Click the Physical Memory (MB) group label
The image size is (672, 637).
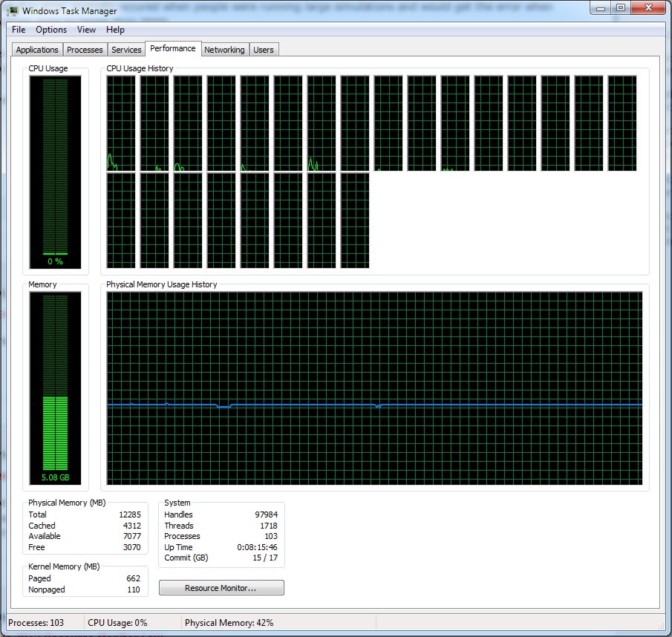(67, 503)
